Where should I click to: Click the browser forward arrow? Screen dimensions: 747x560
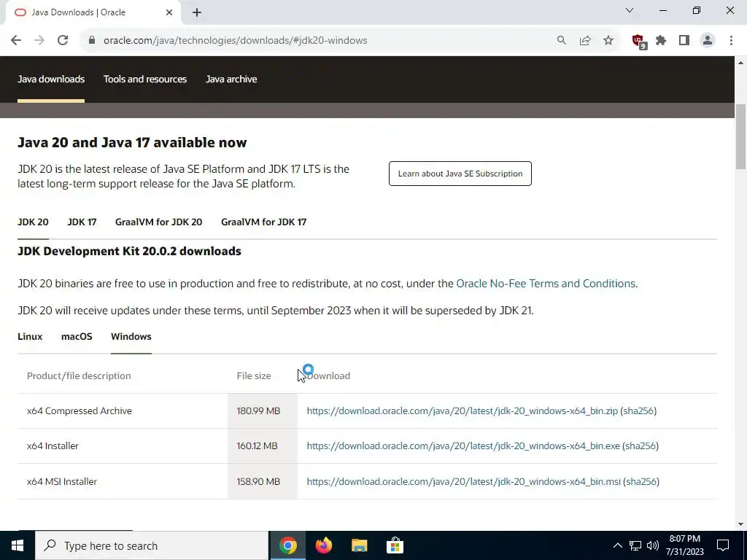39,41
